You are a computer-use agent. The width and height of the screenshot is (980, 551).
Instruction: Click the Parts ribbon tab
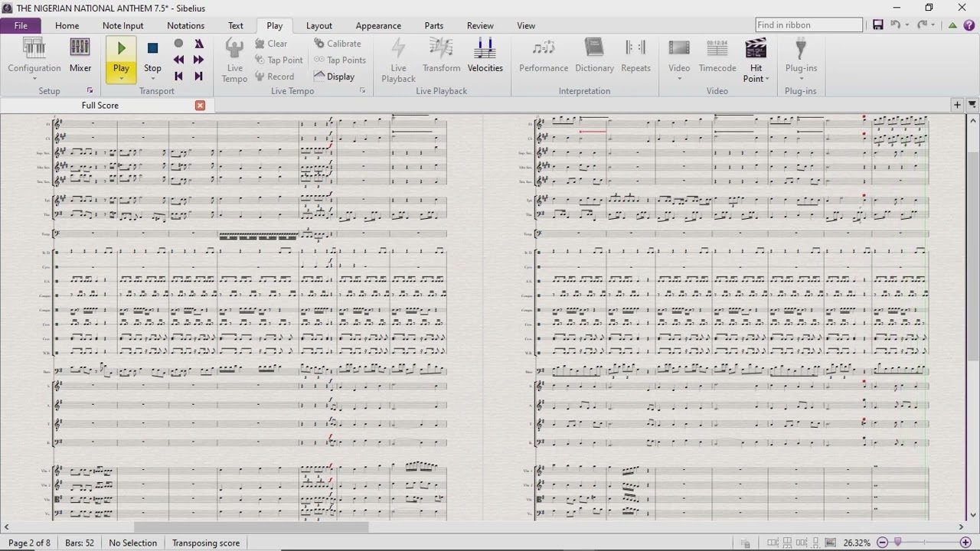(x=434, y=25)
